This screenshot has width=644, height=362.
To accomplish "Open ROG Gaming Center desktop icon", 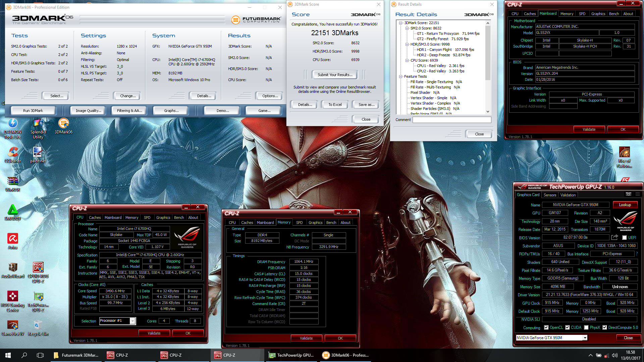I will pyautogui.click(x=13, y=301).
